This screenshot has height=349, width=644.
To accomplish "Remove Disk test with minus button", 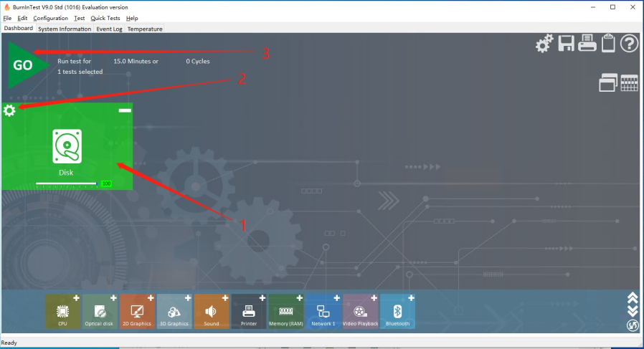I will (125, 110).
